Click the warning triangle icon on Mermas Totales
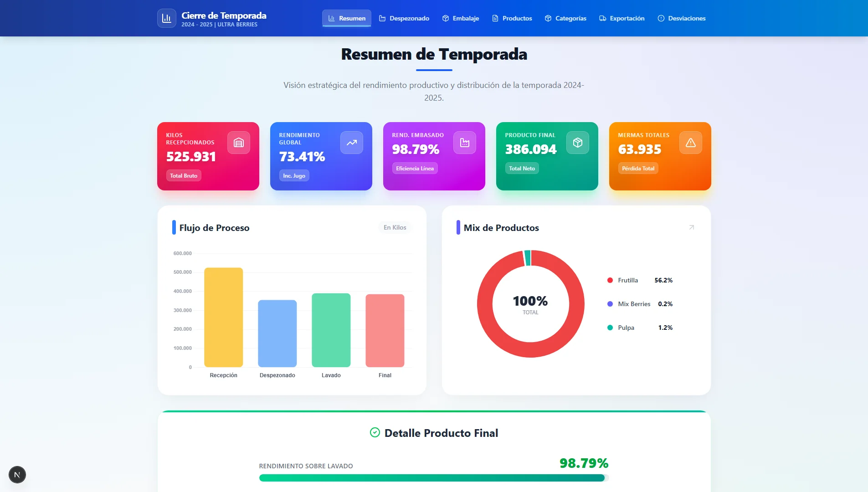868x492 pixels. pyautogui.click(x=691, y=143)
